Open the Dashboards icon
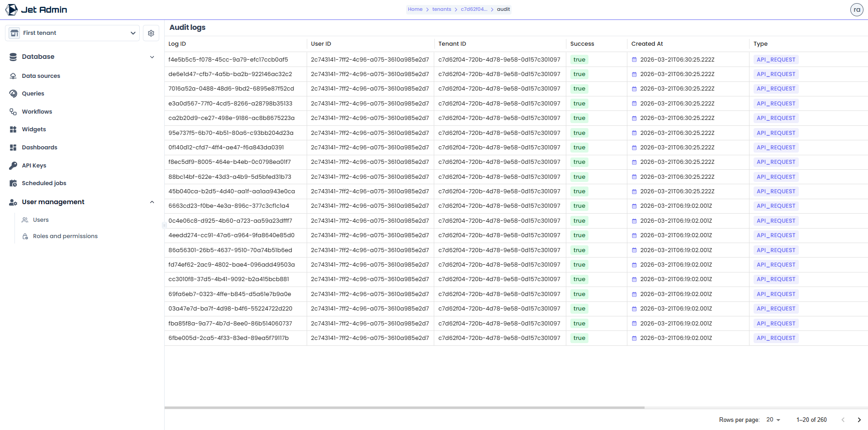Screen dimensions: 868x430 [12, 147]
